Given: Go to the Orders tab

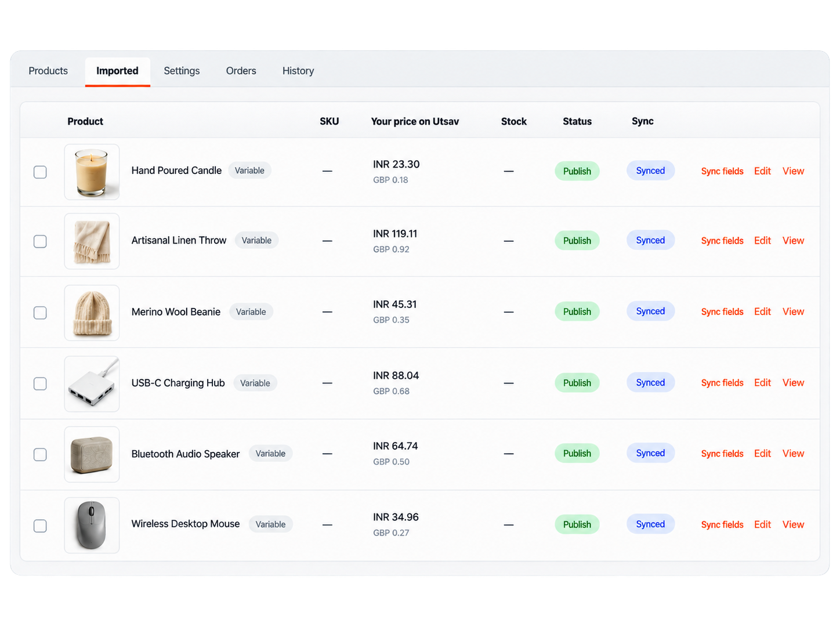Looking at the screenshot, I should coord(241,71).
